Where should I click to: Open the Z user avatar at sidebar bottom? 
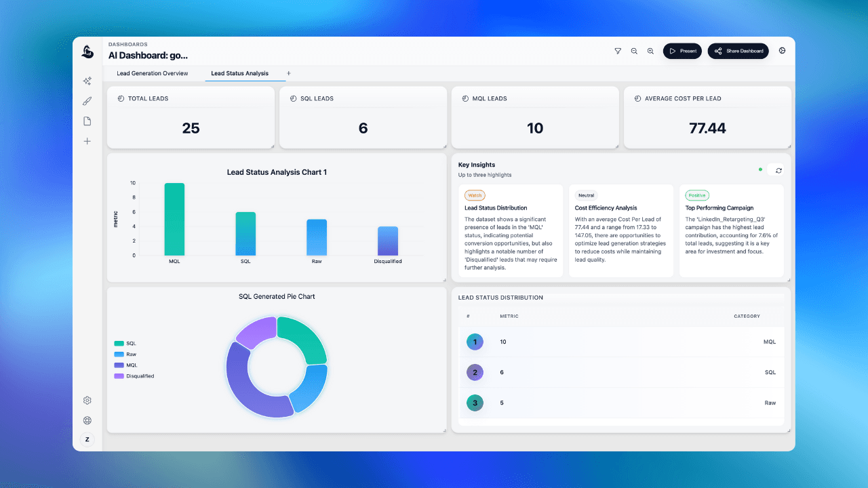click(87, 439)
